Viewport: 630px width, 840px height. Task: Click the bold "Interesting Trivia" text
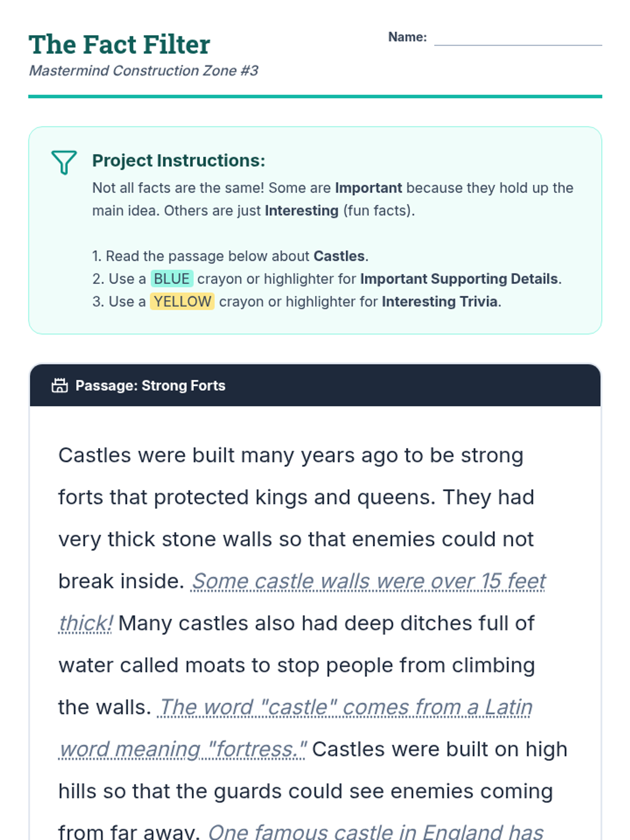[439, 302]
